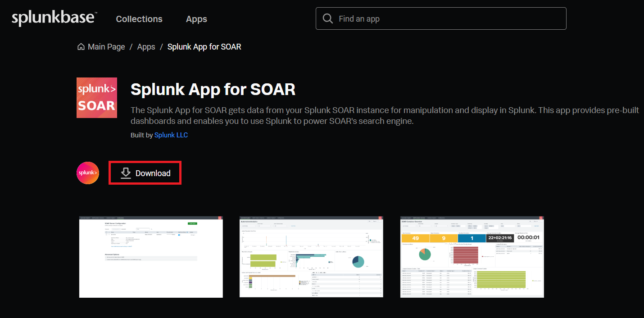Focus the Find an app field
This screenshot has height=318, width=644.
446,19
